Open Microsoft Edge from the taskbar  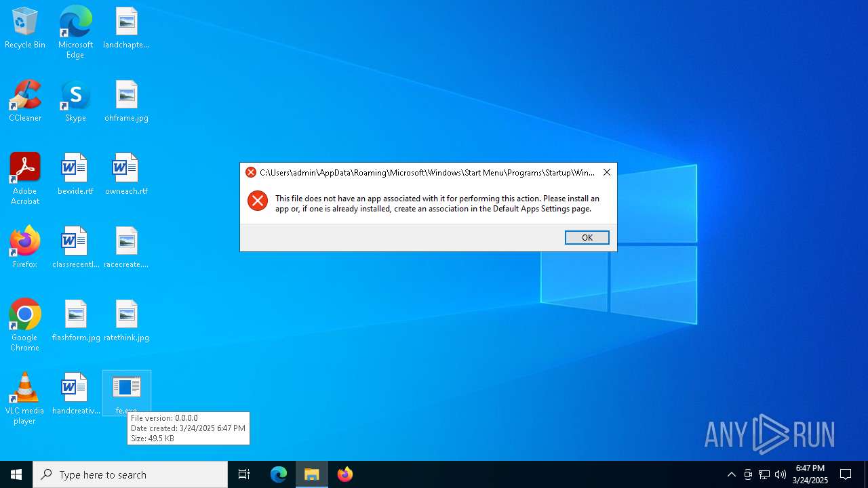tap(279, 474)
